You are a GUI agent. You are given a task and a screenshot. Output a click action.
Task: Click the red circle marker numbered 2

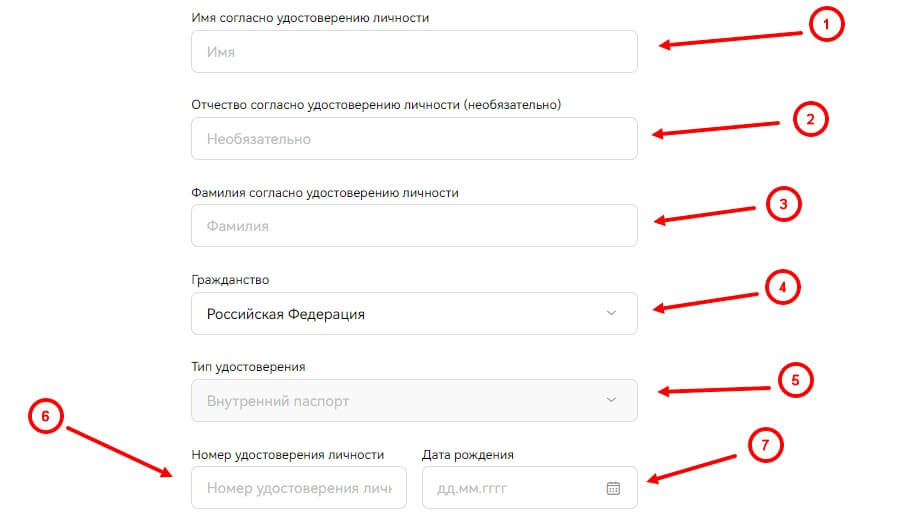point(811,119)
